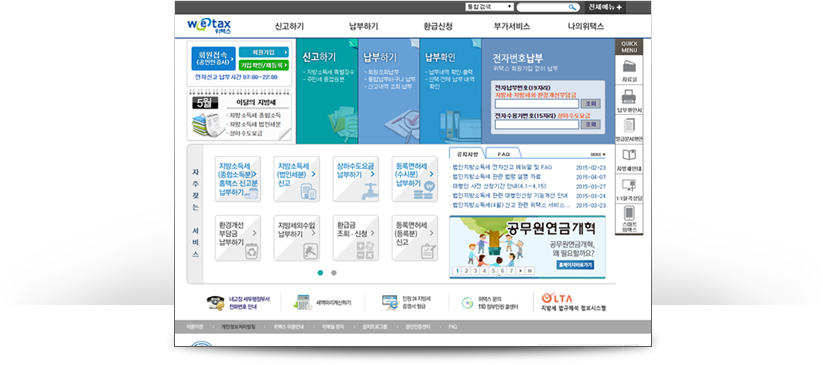Click 조회 next to 전자수용가번호 field

pyautogui.click(x=591, y=124)
